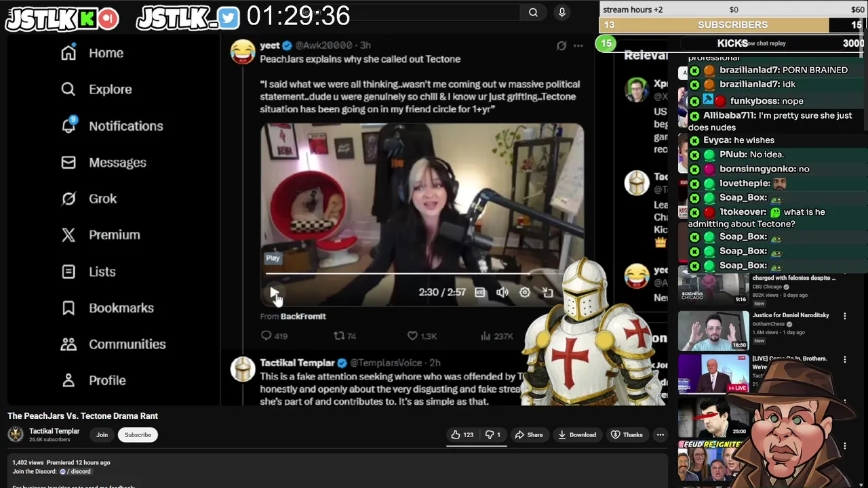
Task: Click YouTube search magnifier icon
Action: click(533, 12)
